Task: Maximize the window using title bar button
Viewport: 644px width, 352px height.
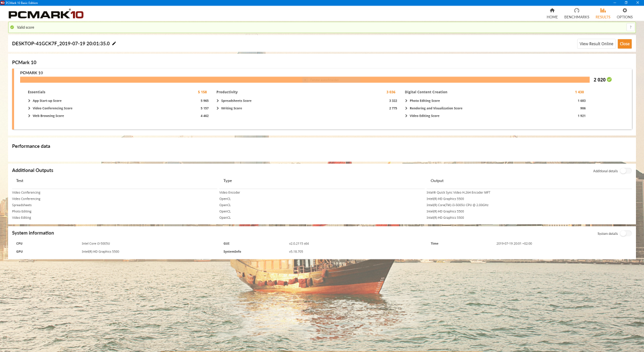Action: pyautogui.click(x=626, y=3)
